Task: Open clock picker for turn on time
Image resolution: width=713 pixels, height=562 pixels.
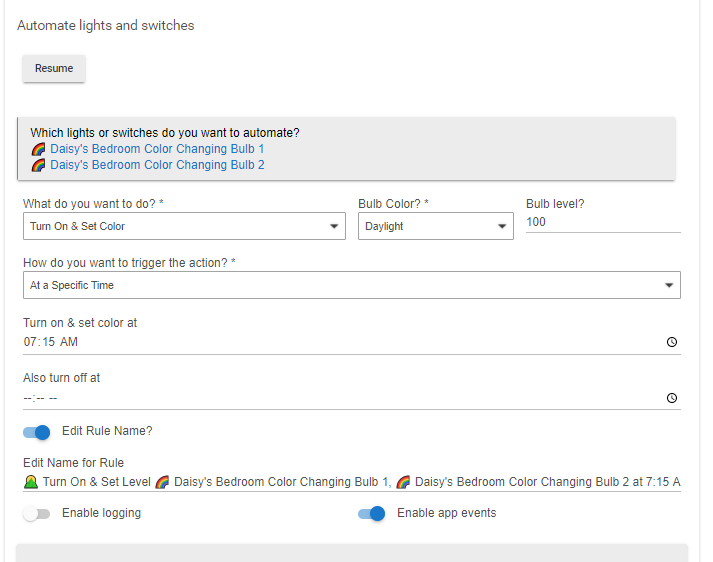Action: coord(671,342)
